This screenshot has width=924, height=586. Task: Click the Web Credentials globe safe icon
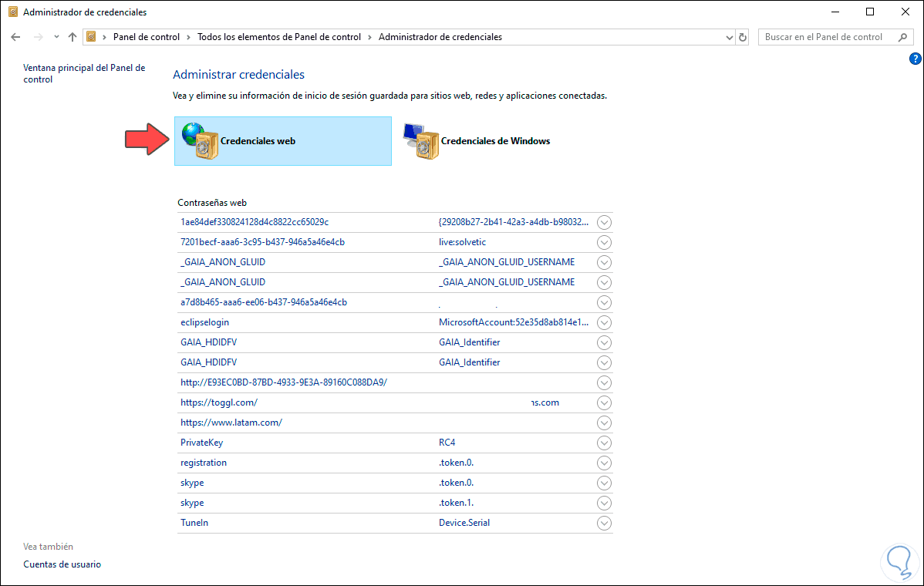[199, 140]
